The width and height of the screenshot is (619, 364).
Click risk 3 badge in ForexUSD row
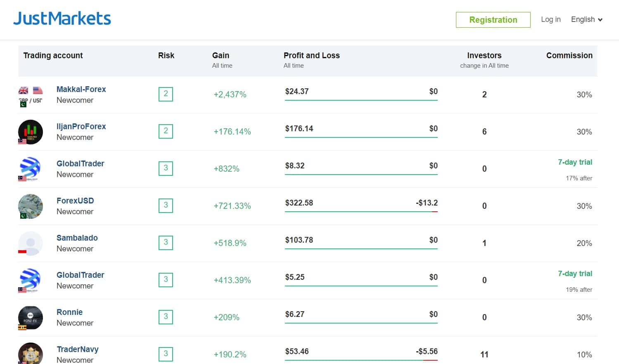click(166, 206)
